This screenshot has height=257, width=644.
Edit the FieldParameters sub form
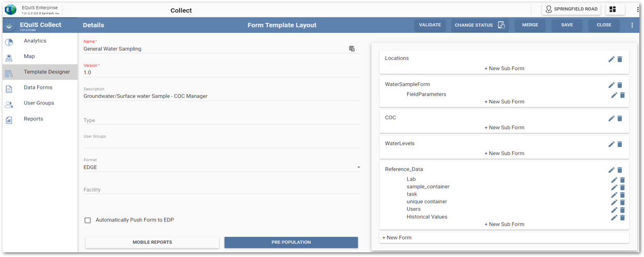point(614,95)
